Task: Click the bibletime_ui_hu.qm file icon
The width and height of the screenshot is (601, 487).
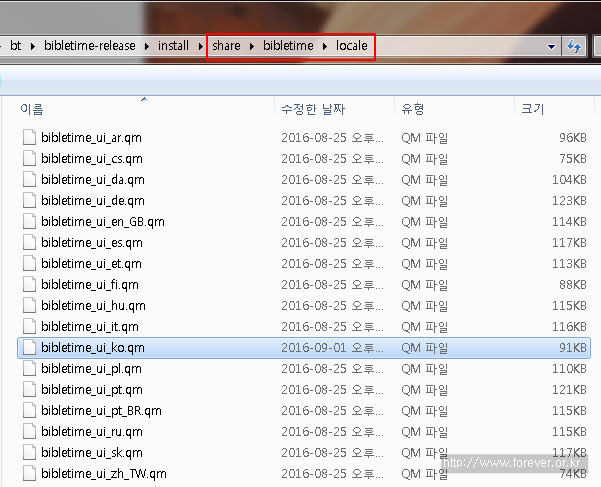Action: tap(30, 306)
